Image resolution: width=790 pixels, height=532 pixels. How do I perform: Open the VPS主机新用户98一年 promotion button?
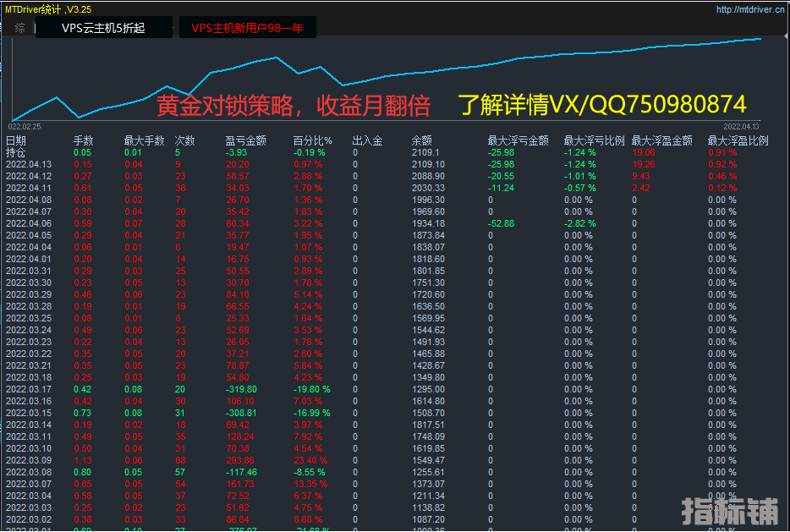(x=246, y=28)
